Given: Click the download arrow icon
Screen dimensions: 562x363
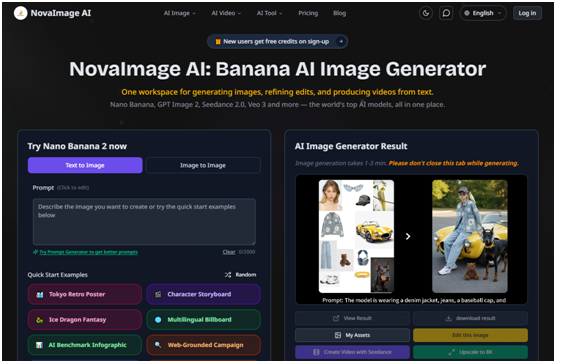Looking at the screenshot, I should point(448,318).
